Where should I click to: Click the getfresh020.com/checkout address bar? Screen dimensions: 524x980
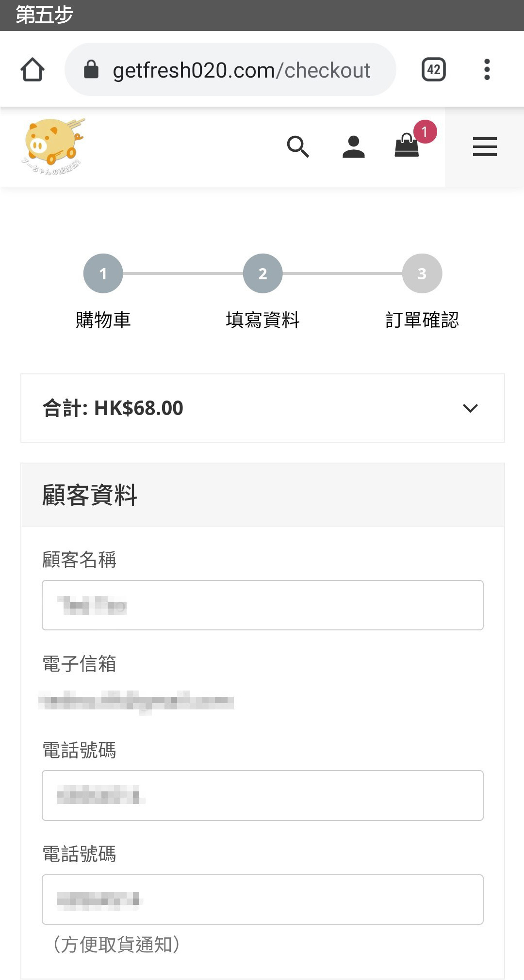tap(242, 70)
